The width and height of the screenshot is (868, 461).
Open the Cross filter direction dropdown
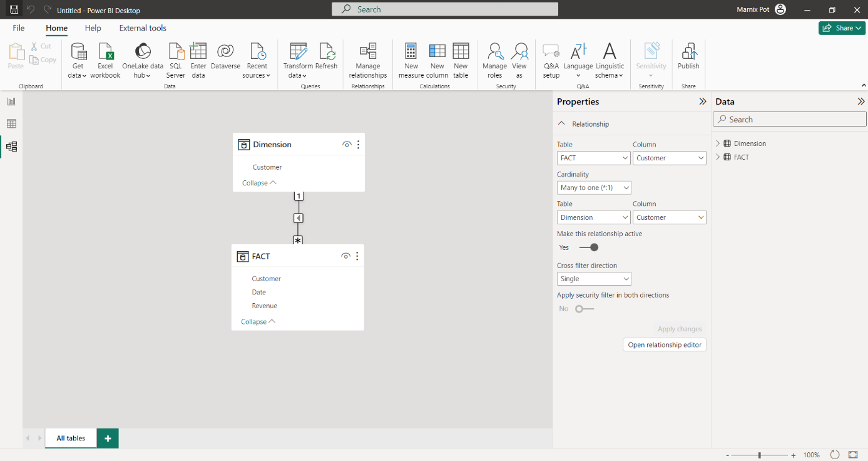pos(594,279)
